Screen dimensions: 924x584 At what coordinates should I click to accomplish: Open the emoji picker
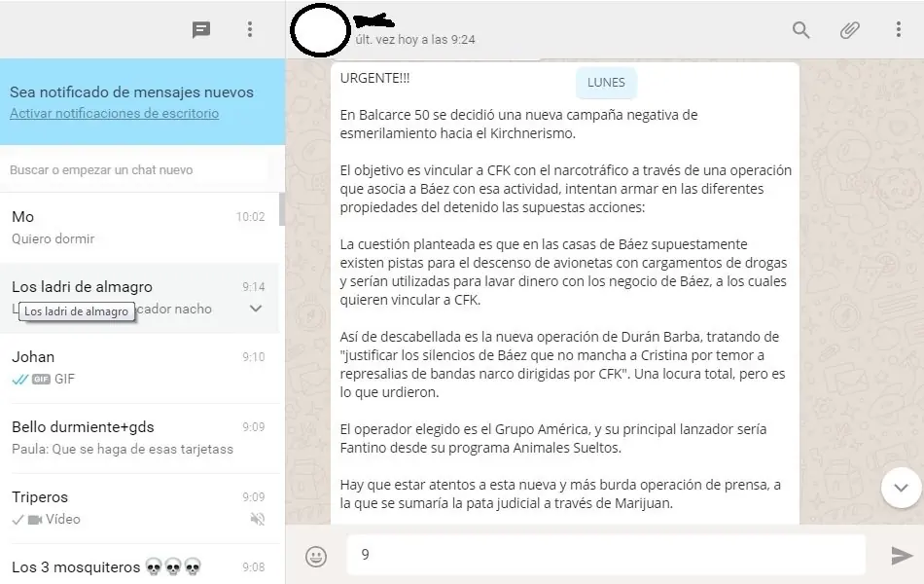pos(318,555)
